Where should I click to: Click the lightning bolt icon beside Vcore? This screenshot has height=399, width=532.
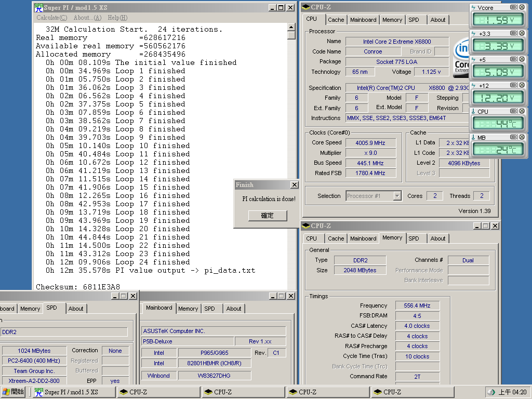coord(473,7)
